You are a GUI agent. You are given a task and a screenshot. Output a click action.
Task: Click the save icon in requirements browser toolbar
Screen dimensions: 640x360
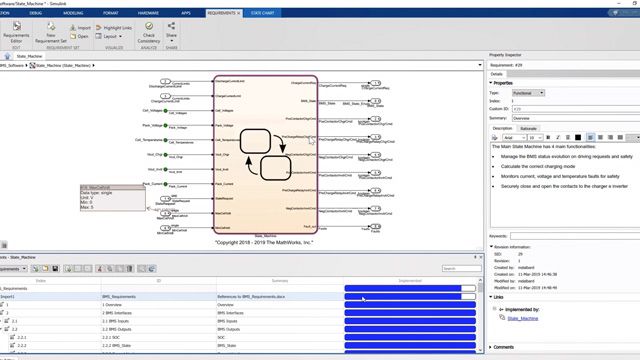tap(55, 269)
